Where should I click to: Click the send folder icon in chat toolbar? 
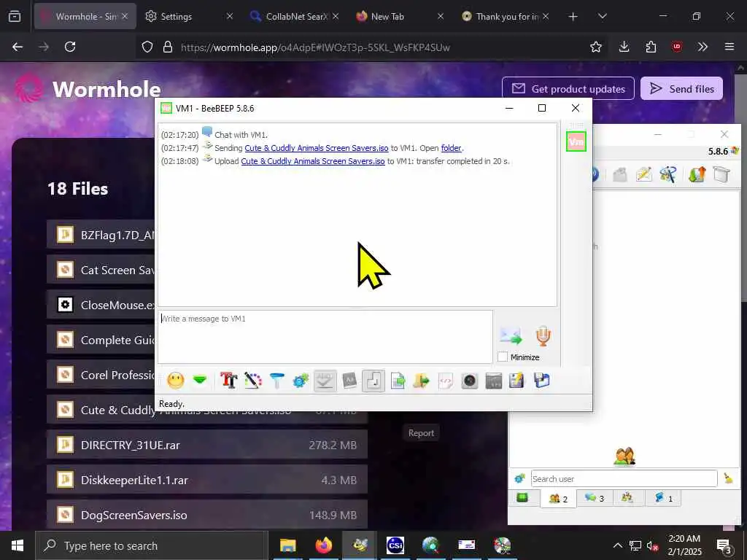(x=421, y=381)
